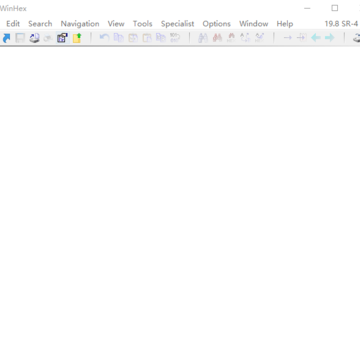The width and height of the screenshot is (360, 360).
Task: Open the Navigation menu
Action: coord(80,24)
